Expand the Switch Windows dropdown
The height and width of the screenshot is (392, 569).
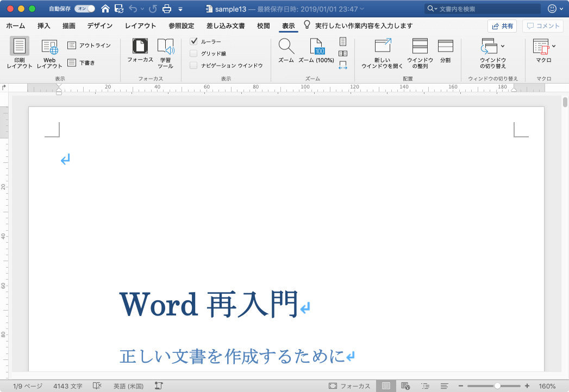pyautogui.click(x=502, y=46)
